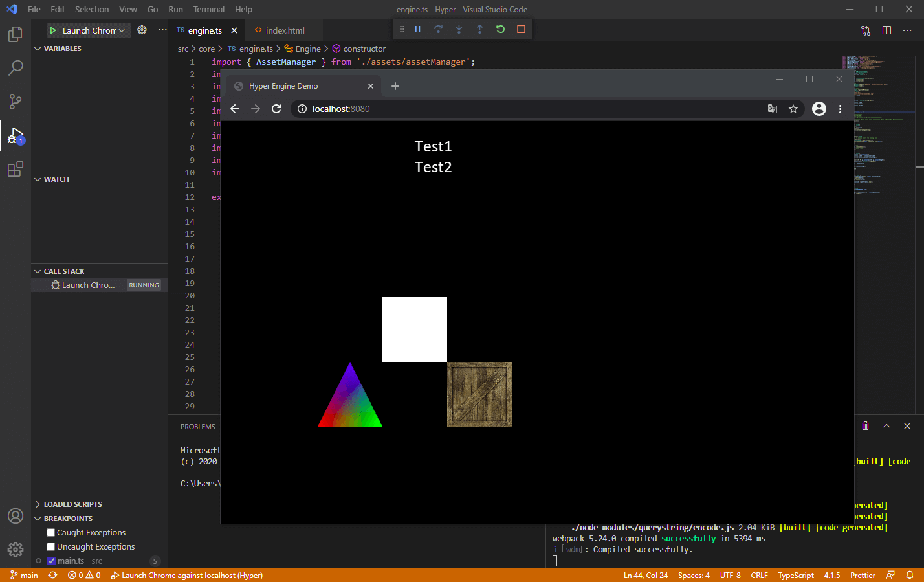The width and height of the screenshot is (924, 582).
Task: Open launch.json via the gear icon
Action: (142, 30)
